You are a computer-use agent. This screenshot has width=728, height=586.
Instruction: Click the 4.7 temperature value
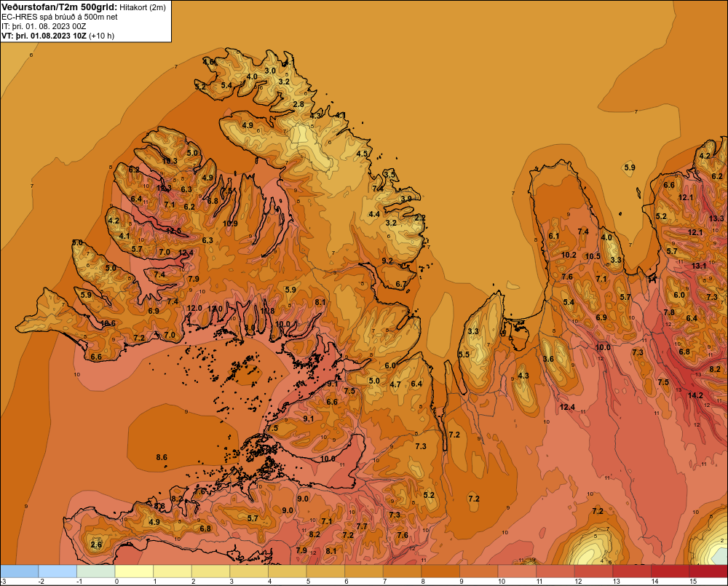click(395, 384)
